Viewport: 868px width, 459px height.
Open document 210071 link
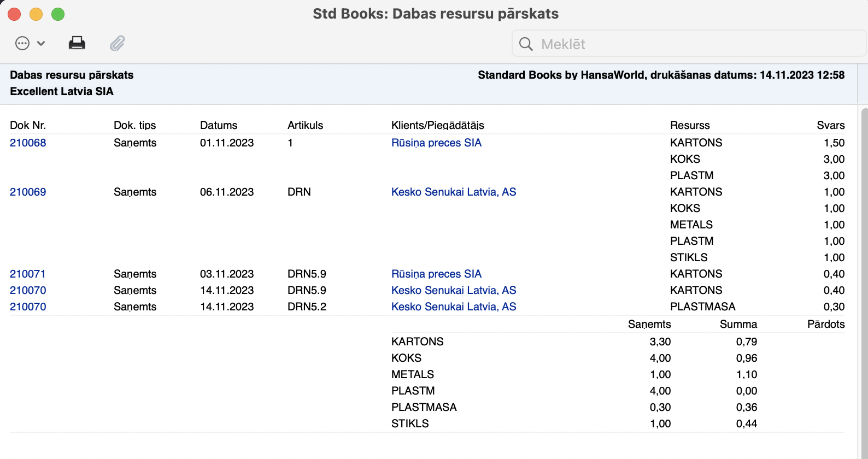(28, 274)
